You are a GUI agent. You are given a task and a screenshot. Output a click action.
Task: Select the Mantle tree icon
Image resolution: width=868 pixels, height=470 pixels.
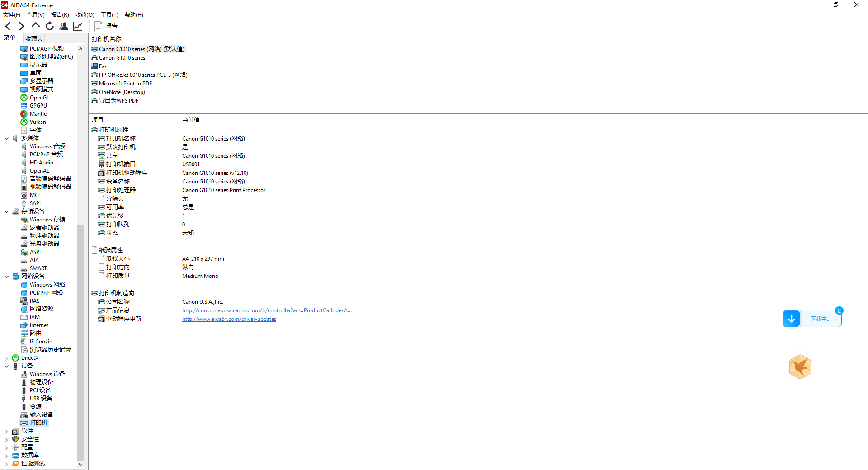coord(24,114)
